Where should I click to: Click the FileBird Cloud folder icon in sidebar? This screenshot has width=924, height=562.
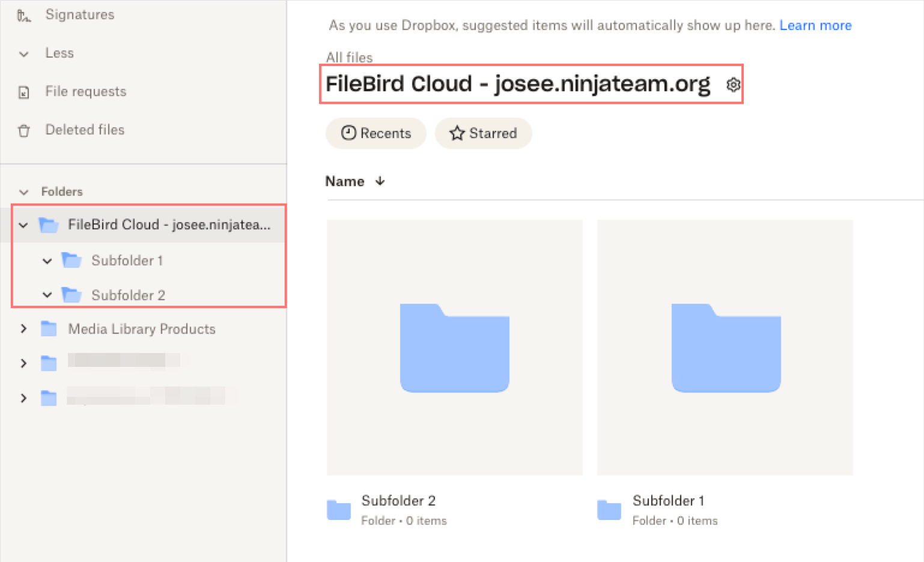pyautogui.click(x=49, y=225)
